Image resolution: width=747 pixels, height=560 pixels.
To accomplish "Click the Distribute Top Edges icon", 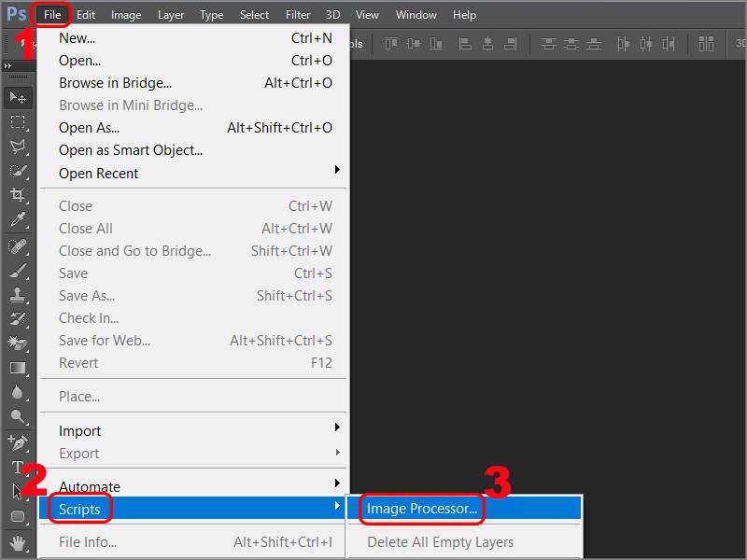I will [549, 44].
